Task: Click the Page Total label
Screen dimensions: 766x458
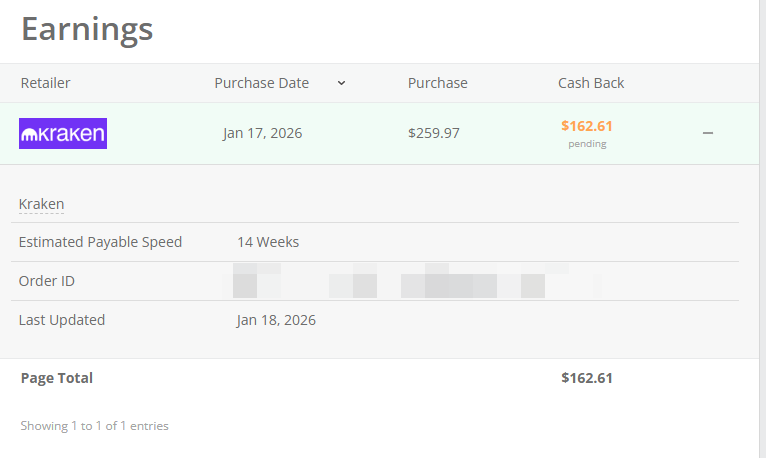Action: click(57, 378)
